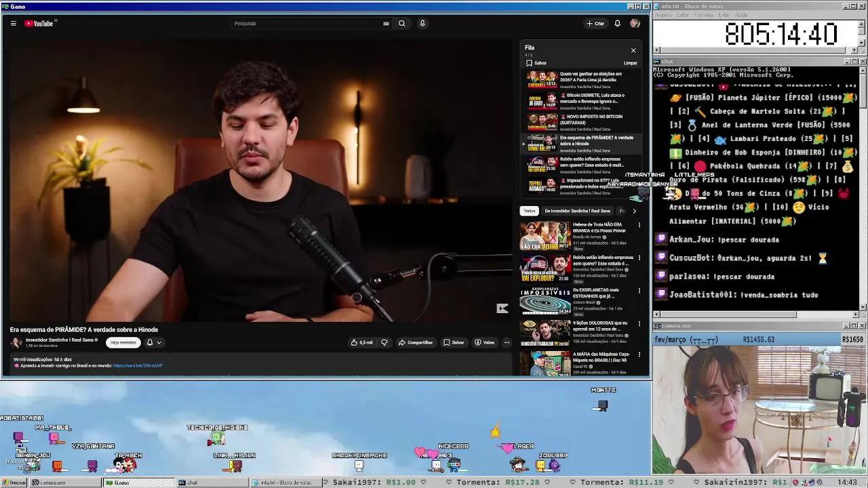
Task: Click the Valeu thanks button
Action: [x=484, y=342]
